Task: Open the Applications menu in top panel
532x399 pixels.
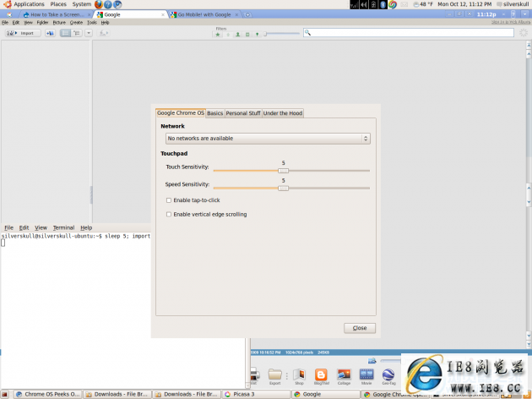Action: click(29, 4)
